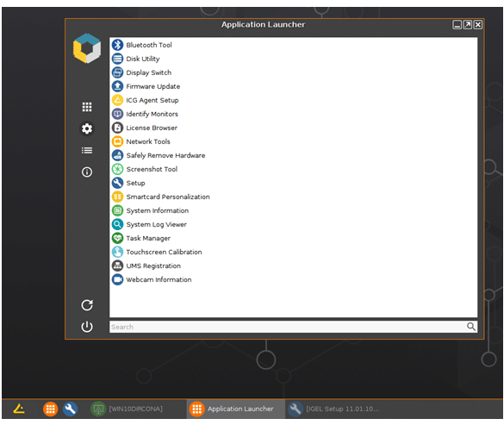Click the power shutdown icon
Image resolution: width=504 pixels, height=425 pixels.
point(87,327)
